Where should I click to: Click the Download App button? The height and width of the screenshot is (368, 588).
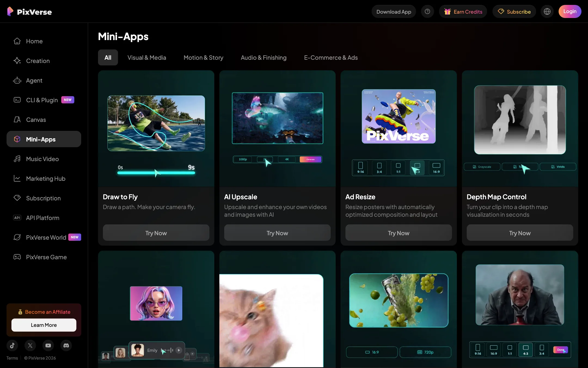(x=394, y=11)
